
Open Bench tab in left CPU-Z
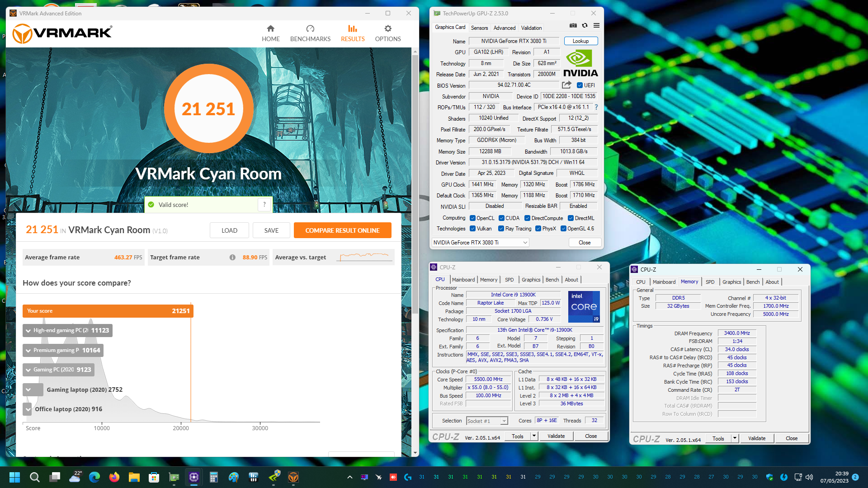point(552,280)
